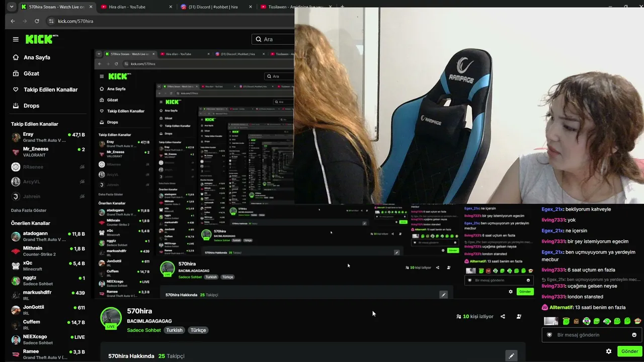Open the emoji picker in the chat input
This screenshot has width=644, height=362.
click(x=634, y=335)
